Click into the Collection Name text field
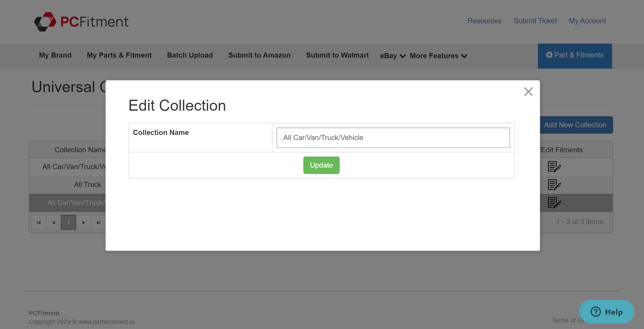Image resolution: width=644 pixels, height=329 pixels. tap(393, 138)
